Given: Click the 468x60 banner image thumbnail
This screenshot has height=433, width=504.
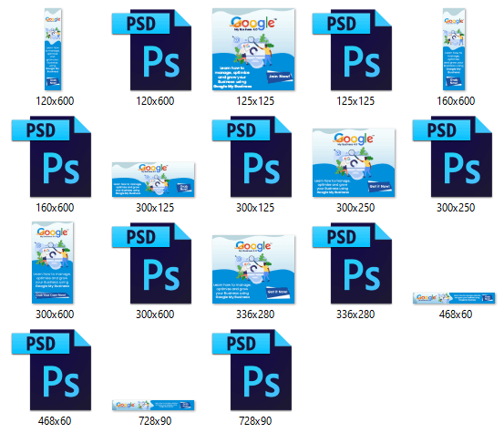Looking at the screenshot, I should click(454, 298).
